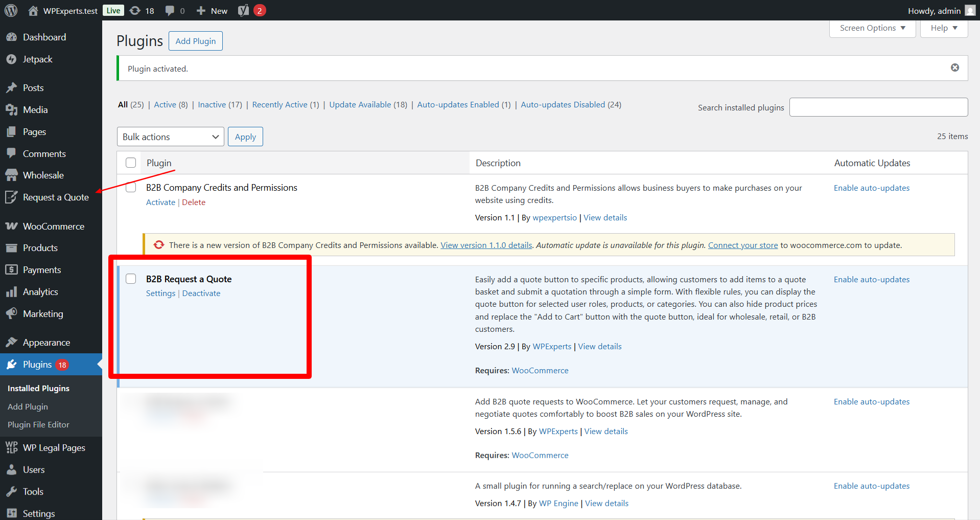980x520 pixels.
Task: Open the WooCommerce sidebar icon
Action: coord(12,226)
